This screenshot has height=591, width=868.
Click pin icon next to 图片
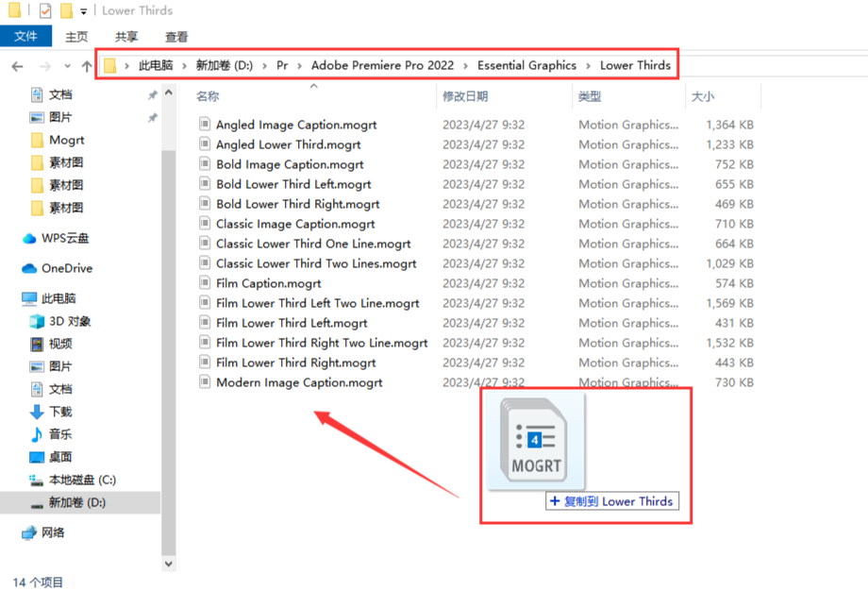pos(153,118)
